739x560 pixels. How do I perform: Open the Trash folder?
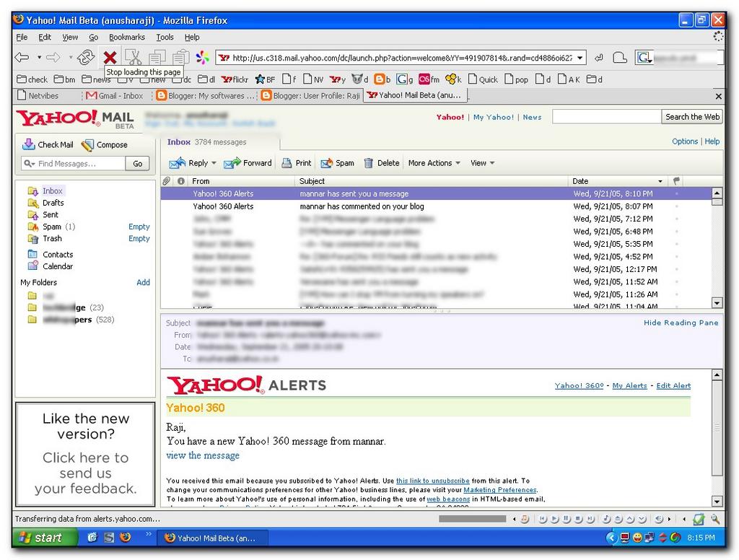(52, 239)
